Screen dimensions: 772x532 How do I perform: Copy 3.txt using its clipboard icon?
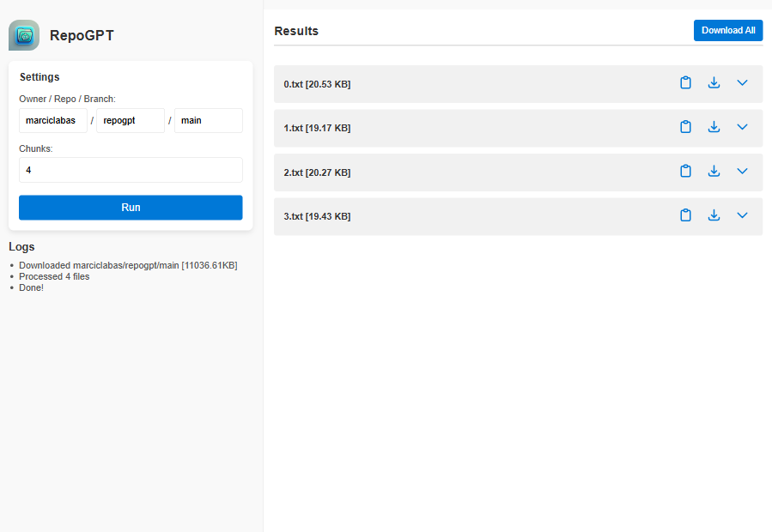coord(685,215)
